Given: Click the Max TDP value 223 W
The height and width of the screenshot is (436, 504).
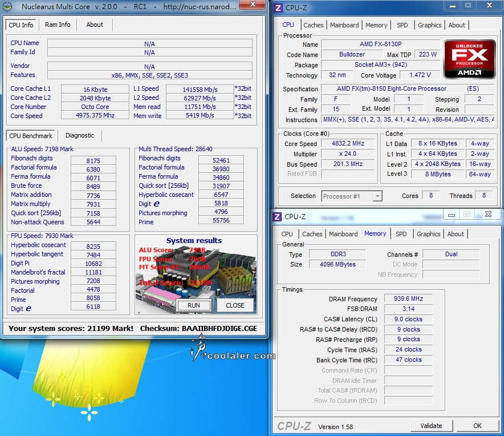Looking at the screenshot, I should point(428,54).
